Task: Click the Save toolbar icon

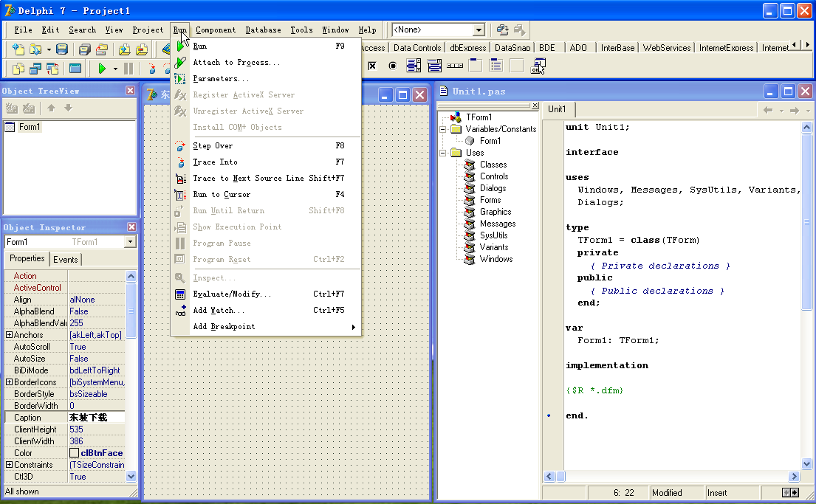Action: pyautogui.click(x=62, y=49)
